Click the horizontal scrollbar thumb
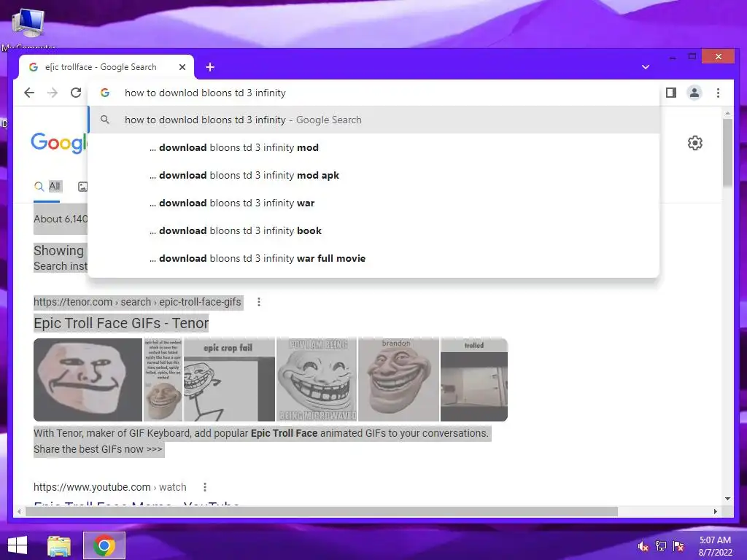Image resolution: width=747 pixels, height=560 pixels. click(322, 511)
